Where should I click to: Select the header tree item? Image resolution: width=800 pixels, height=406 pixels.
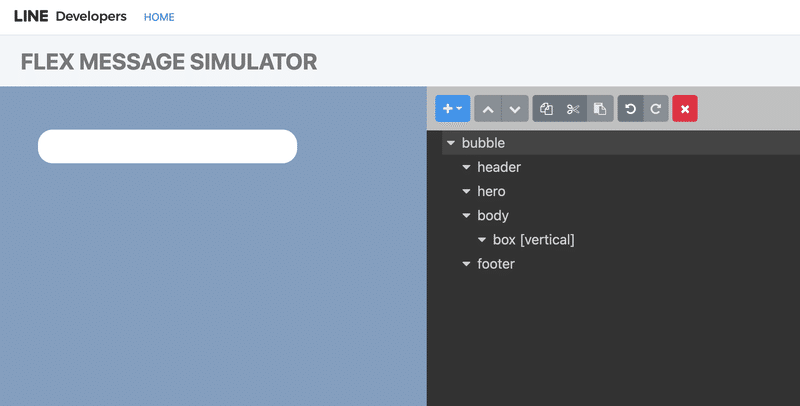(499, 167)
